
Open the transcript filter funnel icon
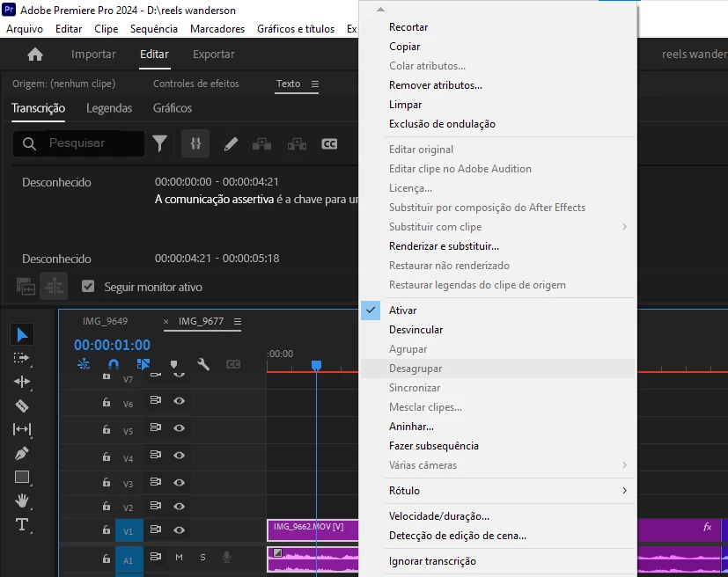tap(159, 143)
